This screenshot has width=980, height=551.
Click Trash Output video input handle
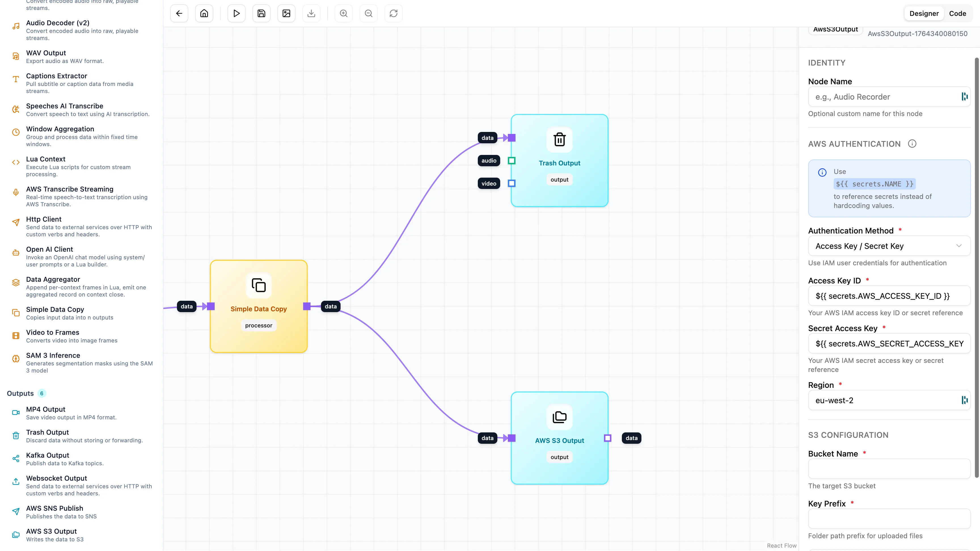512,183
